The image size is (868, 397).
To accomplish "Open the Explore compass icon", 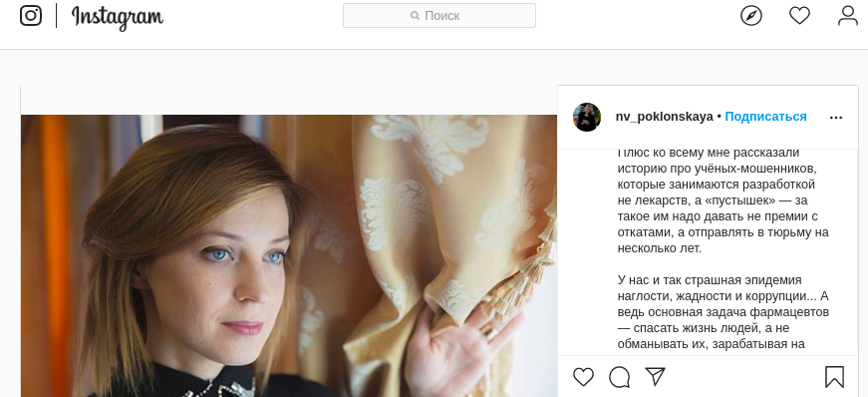I will [751, 16].
